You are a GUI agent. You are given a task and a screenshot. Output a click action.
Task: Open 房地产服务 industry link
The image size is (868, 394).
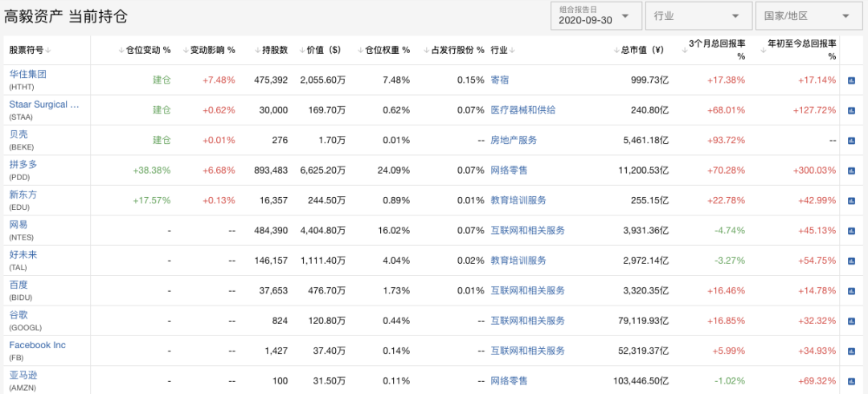[514, 140]
